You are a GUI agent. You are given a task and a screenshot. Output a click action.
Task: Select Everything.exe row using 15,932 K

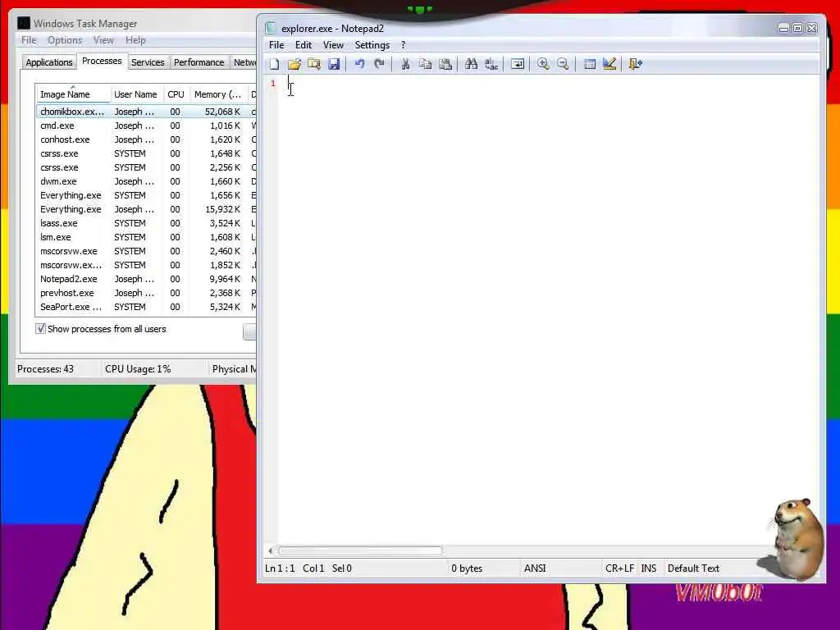coord(146,209)
